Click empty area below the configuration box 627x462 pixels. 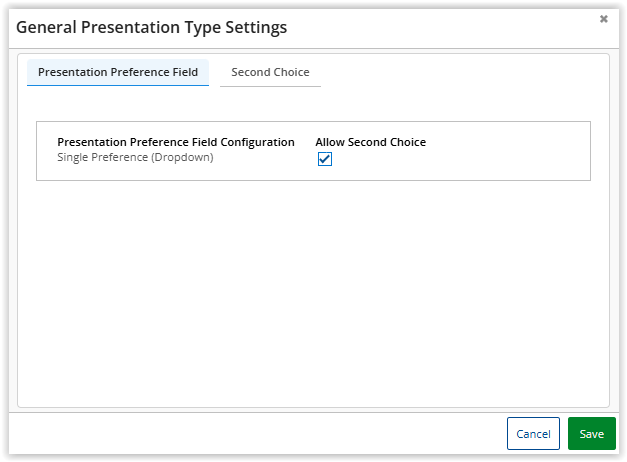[313, 290]
